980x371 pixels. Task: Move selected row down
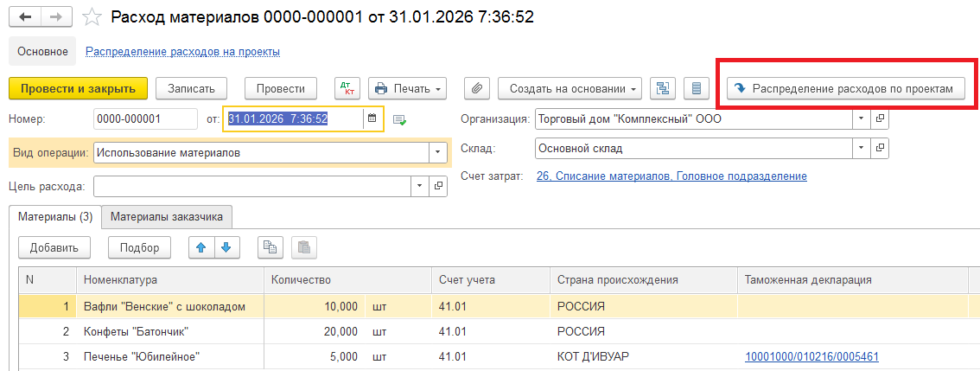226,247
